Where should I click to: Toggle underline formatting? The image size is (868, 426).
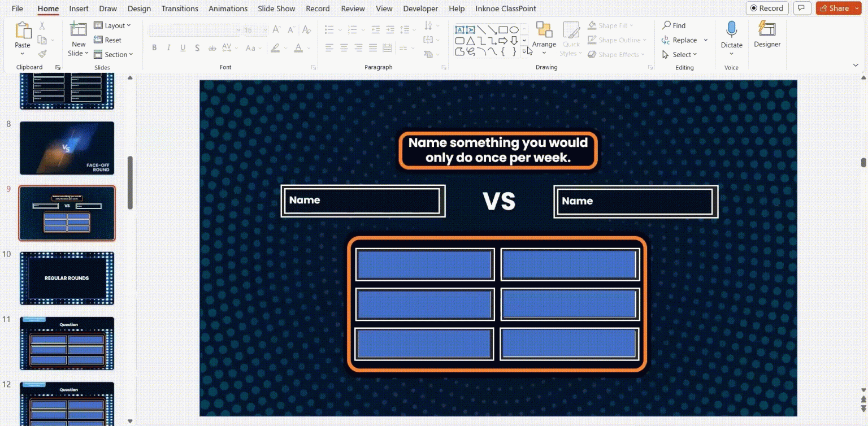(x=183, y=47)
